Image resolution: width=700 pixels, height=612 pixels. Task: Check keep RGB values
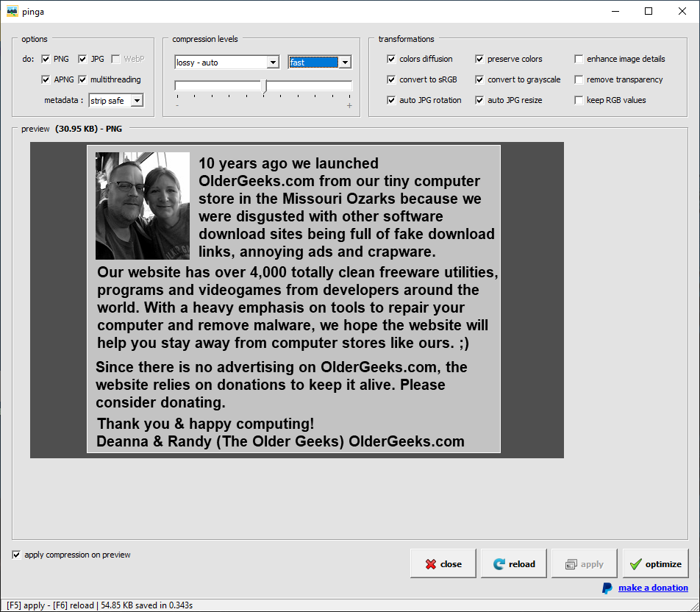pos(579,100)
